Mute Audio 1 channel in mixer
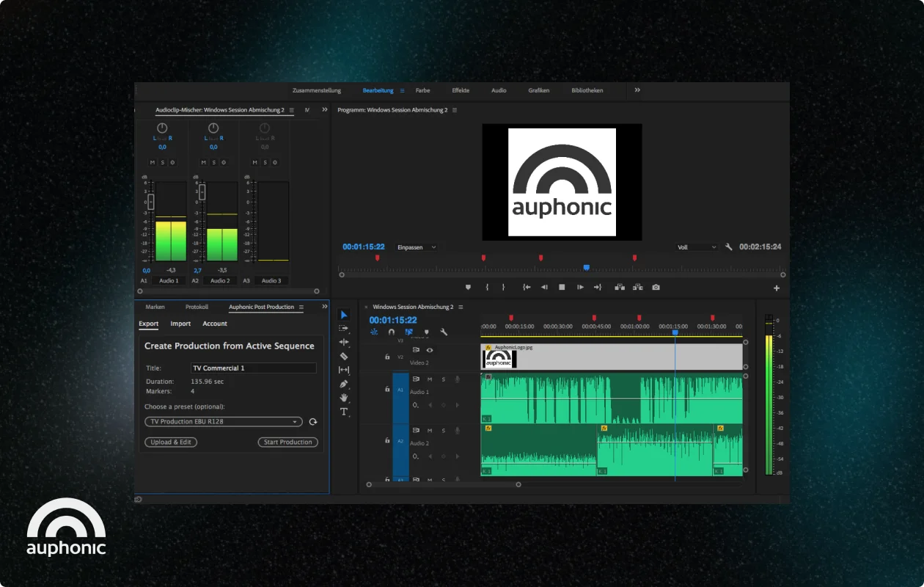This screenshot has height=587, width=924. point(153,162)
